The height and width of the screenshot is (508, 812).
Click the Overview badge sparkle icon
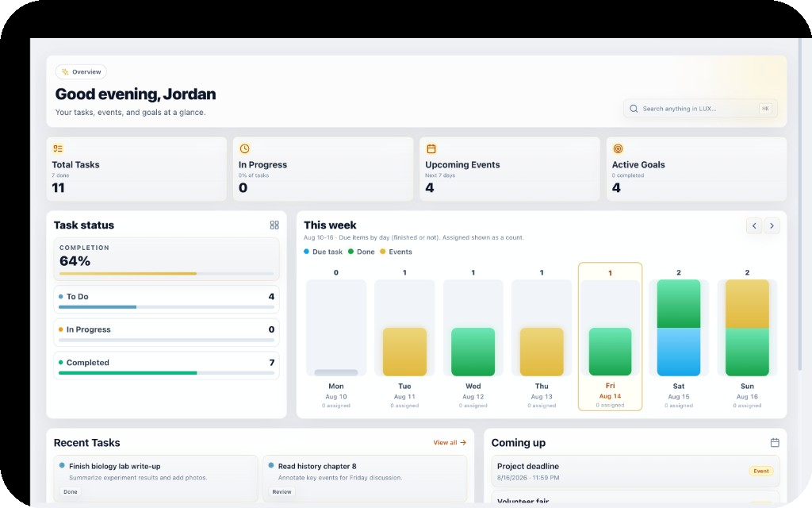(65, 72)
